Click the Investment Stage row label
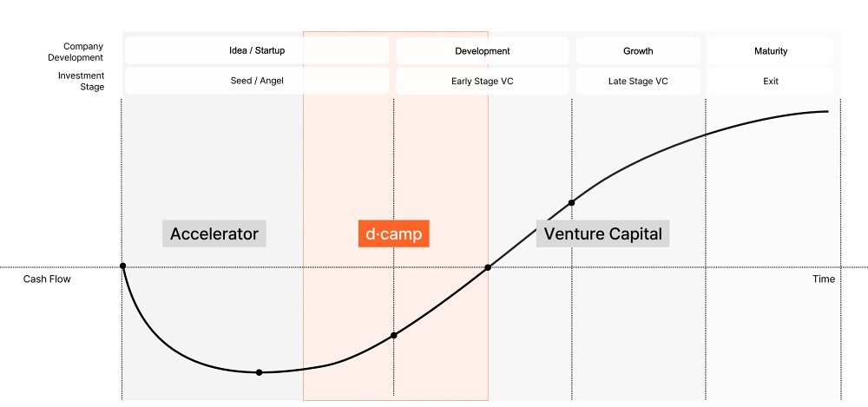 click(81, 81)
